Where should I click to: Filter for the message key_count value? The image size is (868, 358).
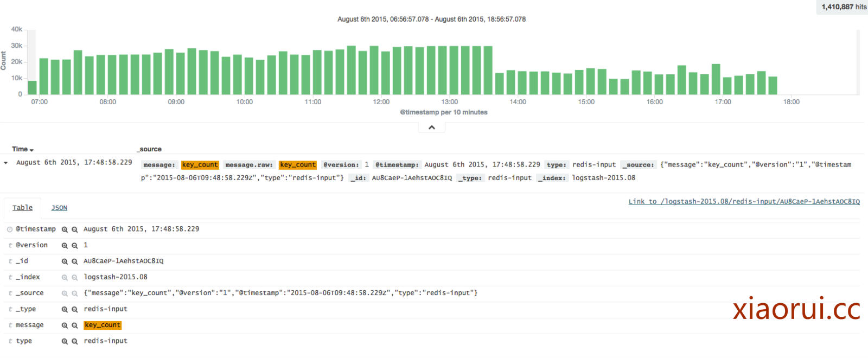point(65,325)
